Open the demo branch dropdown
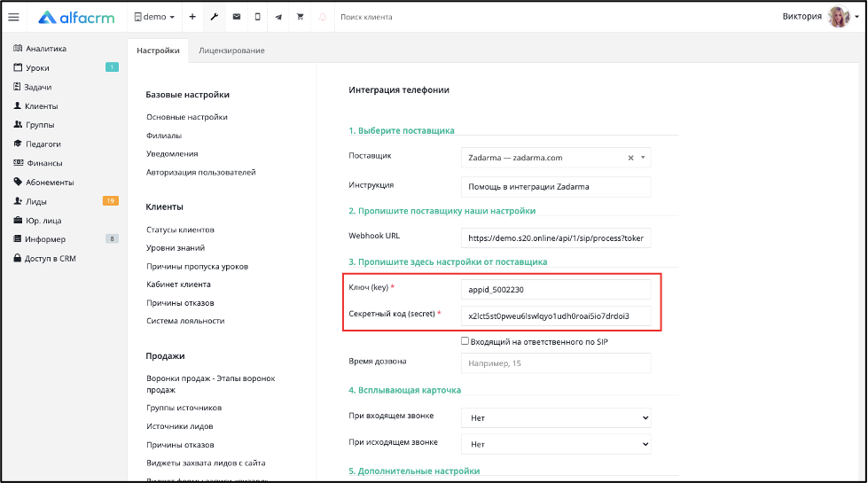 tap(154, 17)
